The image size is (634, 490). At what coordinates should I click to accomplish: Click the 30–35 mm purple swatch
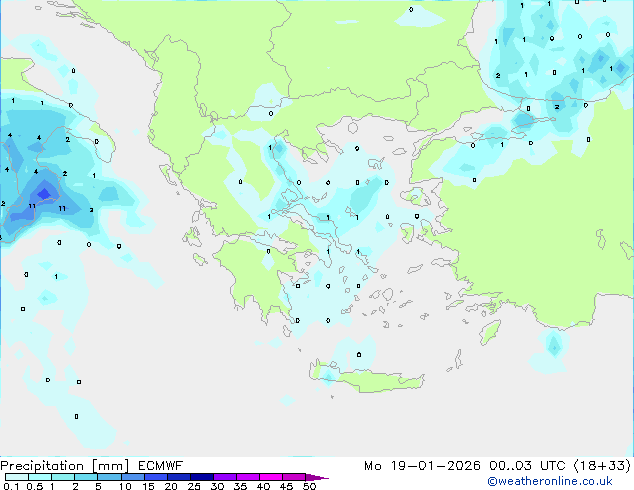pos(224,477)
